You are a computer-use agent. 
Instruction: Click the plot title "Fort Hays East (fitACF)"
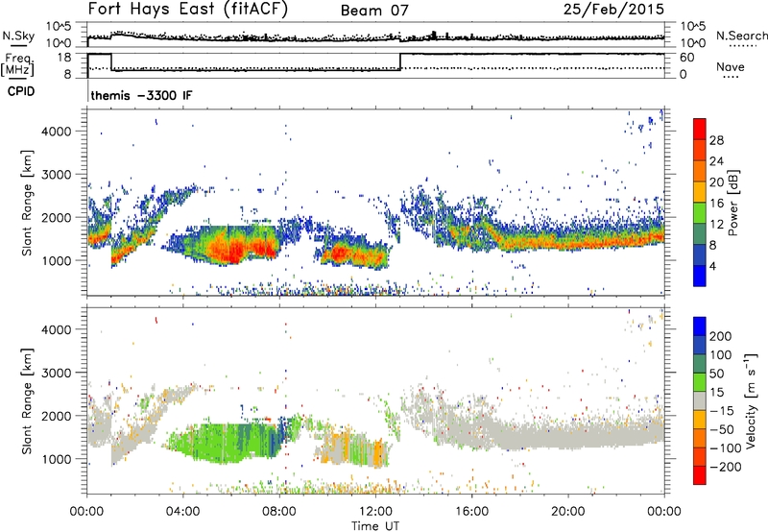(187, 9)
